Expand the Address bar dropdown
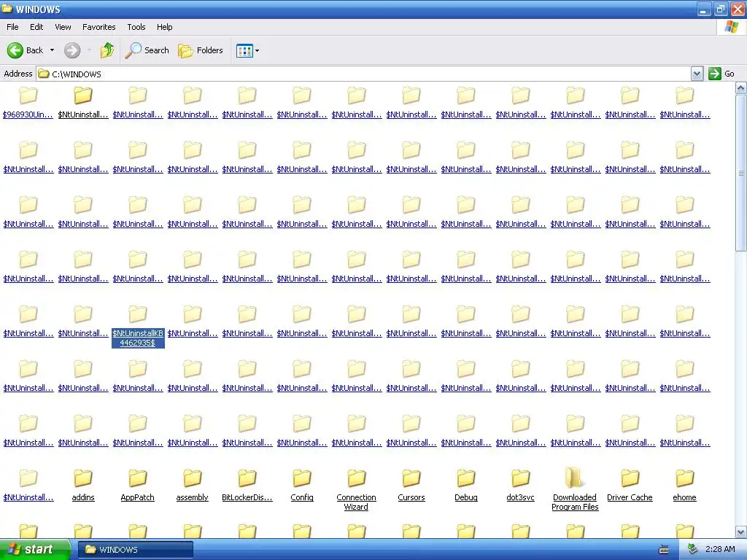Image resolution: width=747 pixels, height=560 pixels. click(697, 74)
